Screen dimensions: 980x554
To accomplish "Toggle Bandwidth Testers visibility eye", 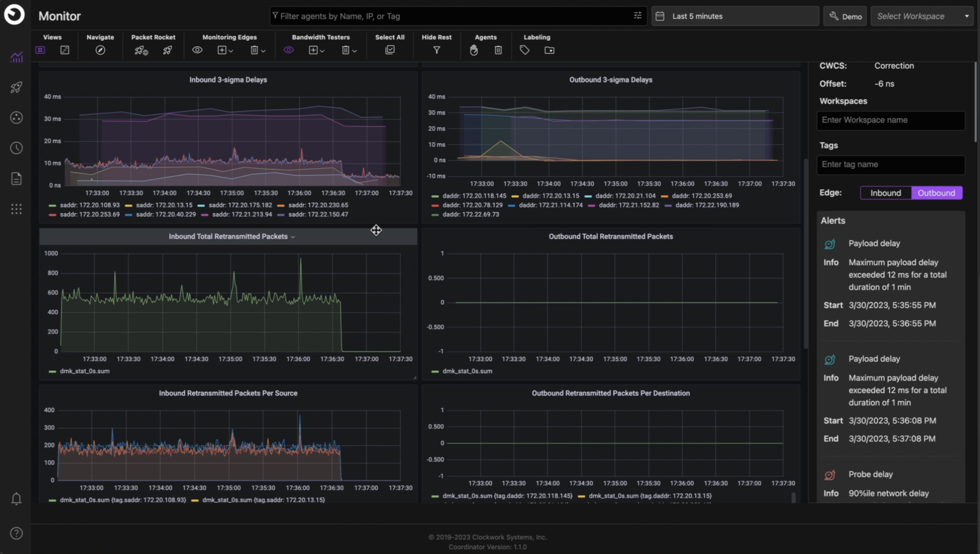I will click(x=289, y=50).
